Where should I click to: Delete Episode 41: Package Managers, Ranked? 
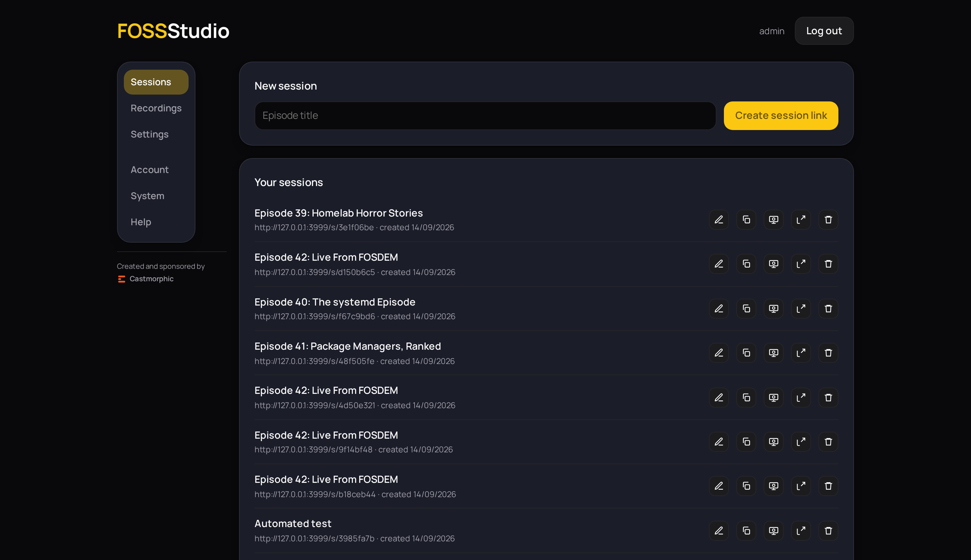pyautogui.click(x=828, y=353)
